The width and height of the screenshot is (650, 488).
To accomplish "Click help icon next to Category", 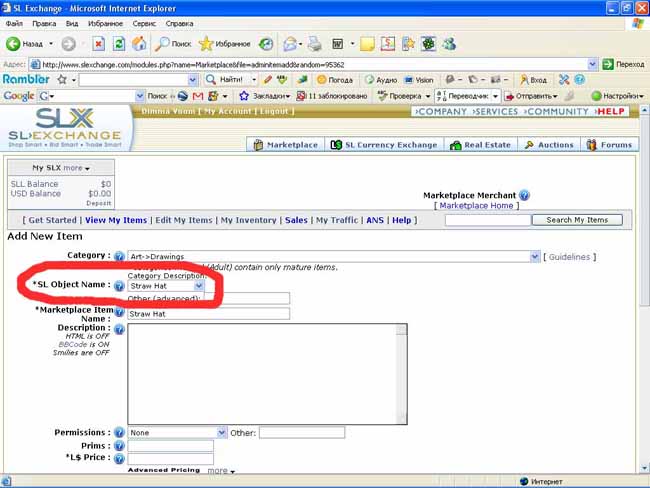I will click(119, 256).
